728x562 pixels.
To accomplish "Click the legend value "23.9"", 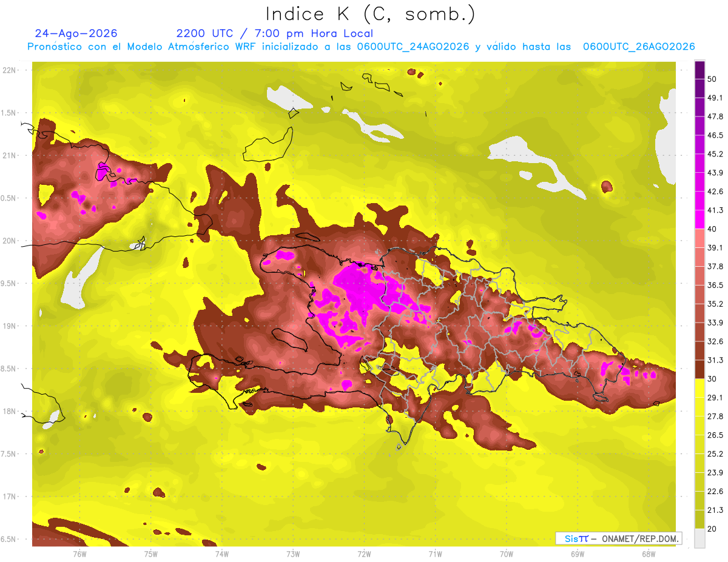I will [x=716, y=473].
